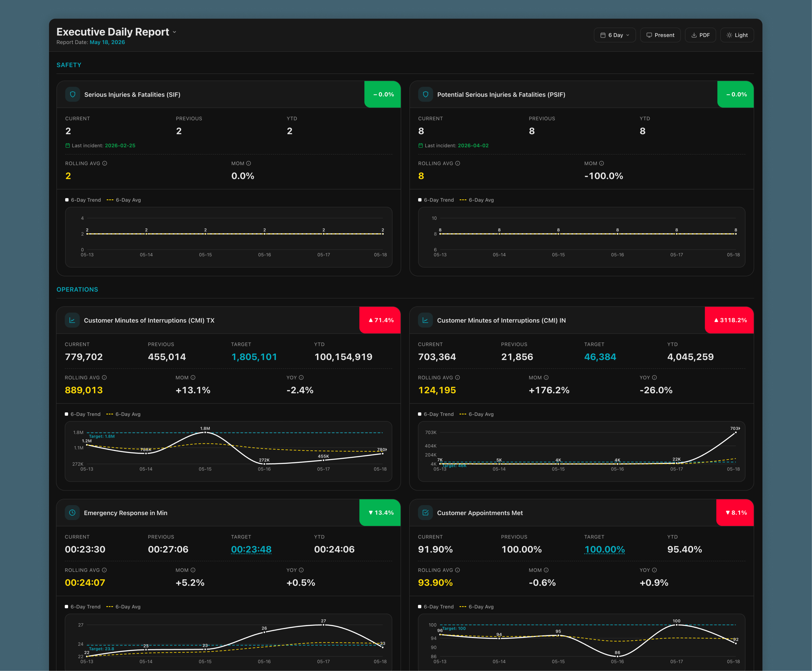The height and width of the screenshot is (671, 812).
Task: Click info icon beside Emergency Response YOY
Action: tap(301, 570)
